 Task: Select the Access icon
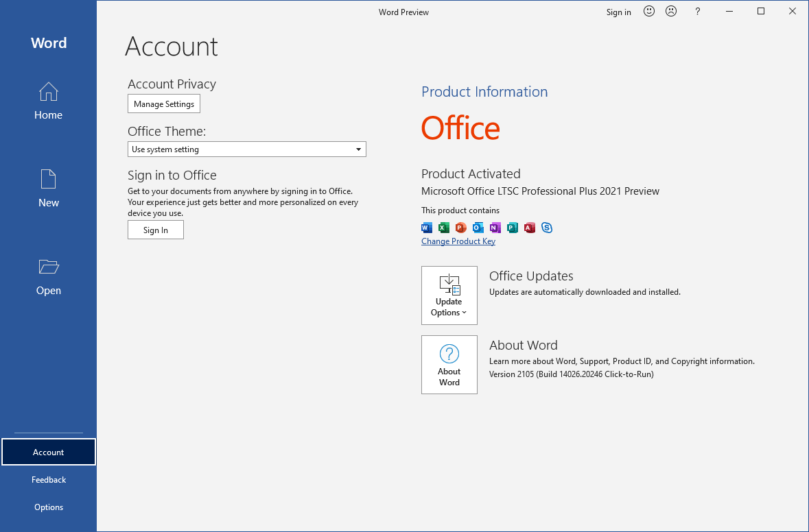coord(529,227)
